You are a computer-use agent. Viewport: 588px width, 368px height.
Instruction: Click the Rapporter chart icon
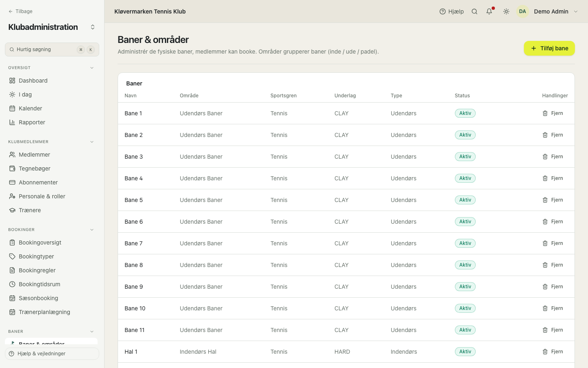12,122
